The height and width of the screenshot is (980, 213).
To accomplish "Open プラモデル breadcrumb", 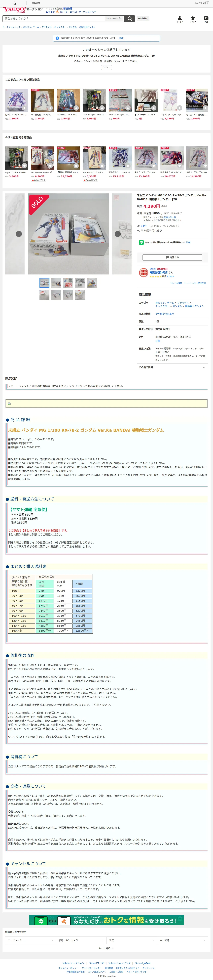I will click(46, 27).
